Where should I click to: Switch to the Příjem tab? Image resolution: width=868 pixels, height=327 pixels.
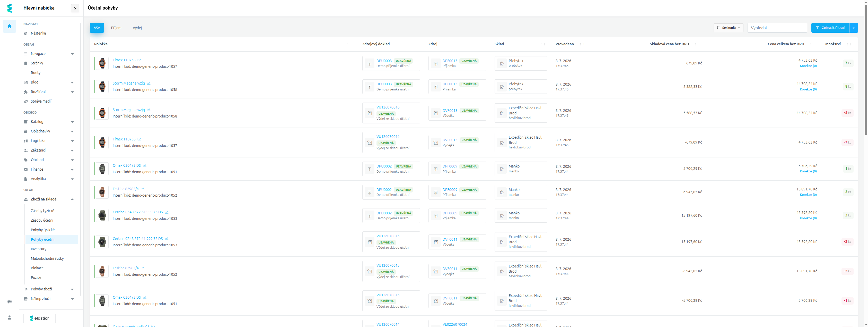pos(116,28)
